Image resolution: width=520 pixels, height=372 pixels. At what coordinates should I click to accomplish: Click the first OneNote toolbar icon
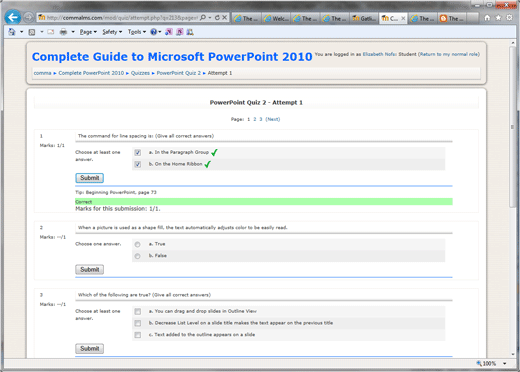169,32
